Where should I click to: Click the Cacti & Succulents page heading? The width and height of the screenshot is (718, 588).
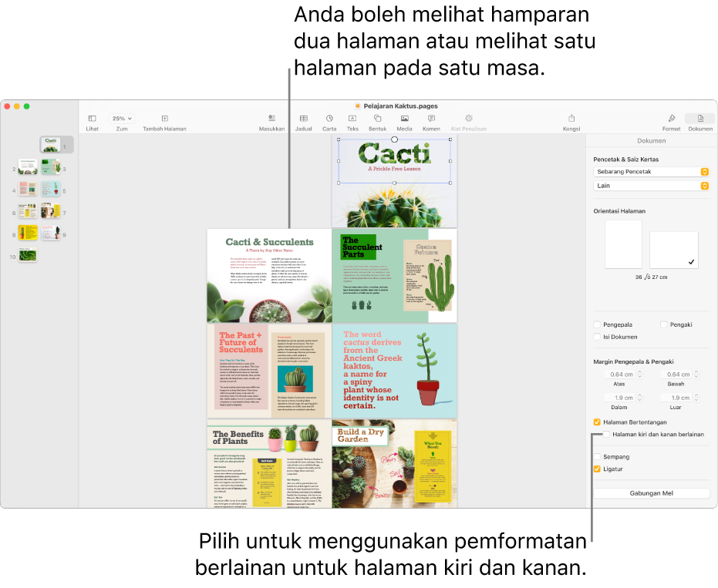point(269,242)
